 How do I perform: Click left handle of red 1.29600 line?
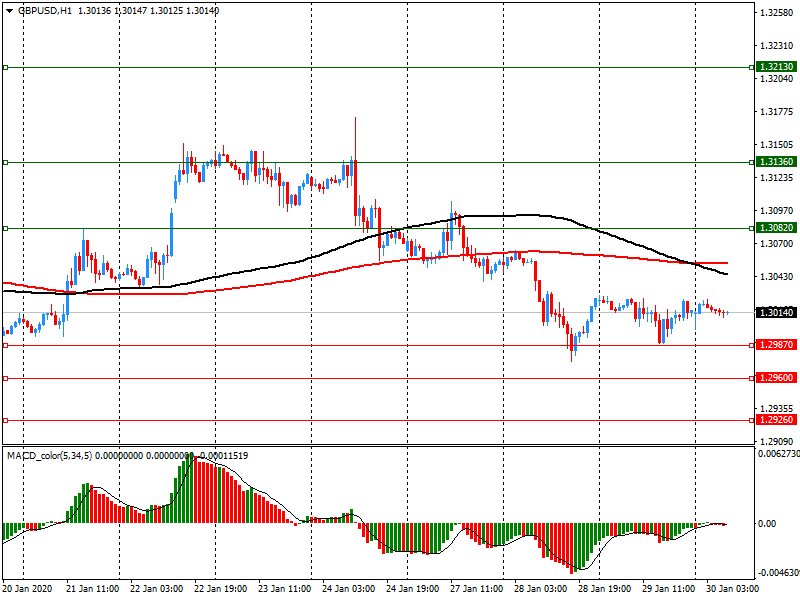[5, 379]
